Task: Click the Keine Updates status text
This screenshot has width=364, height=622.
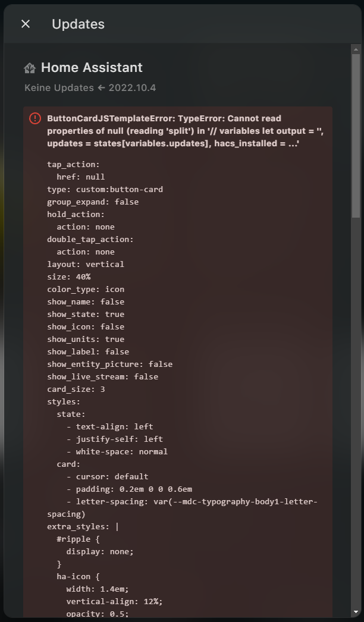Action: coord(59,88)
